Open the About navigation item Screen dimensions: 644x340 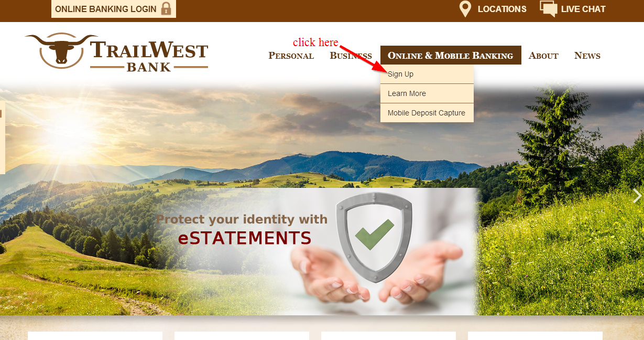(543, 56)
